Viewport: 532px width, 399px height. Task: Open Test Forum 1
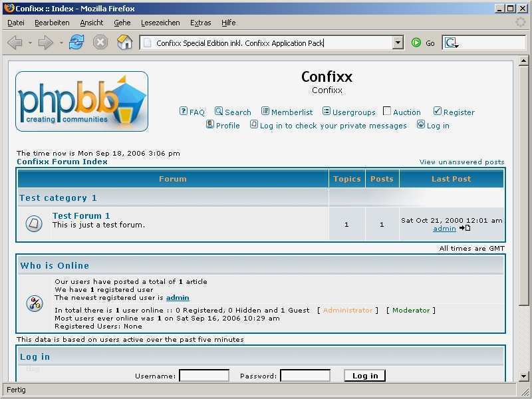[81, 215]
